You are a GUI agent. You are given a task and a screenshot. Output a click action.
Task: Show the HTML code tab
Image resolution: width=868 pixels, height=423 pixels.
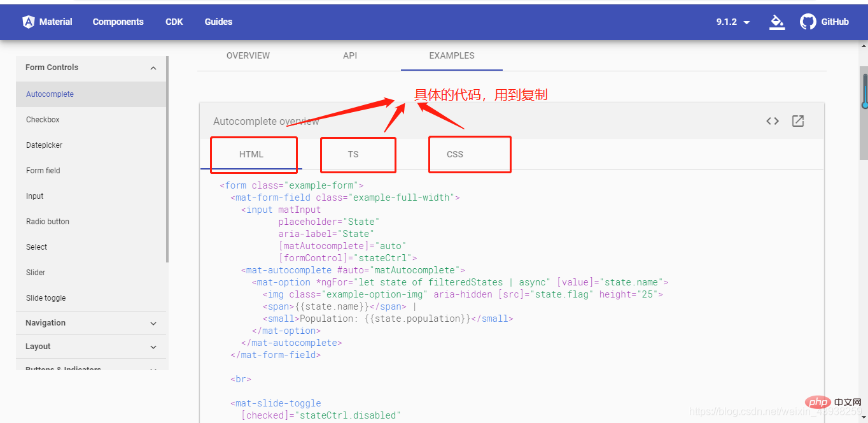pyautogui.click(x=251, y=154)
